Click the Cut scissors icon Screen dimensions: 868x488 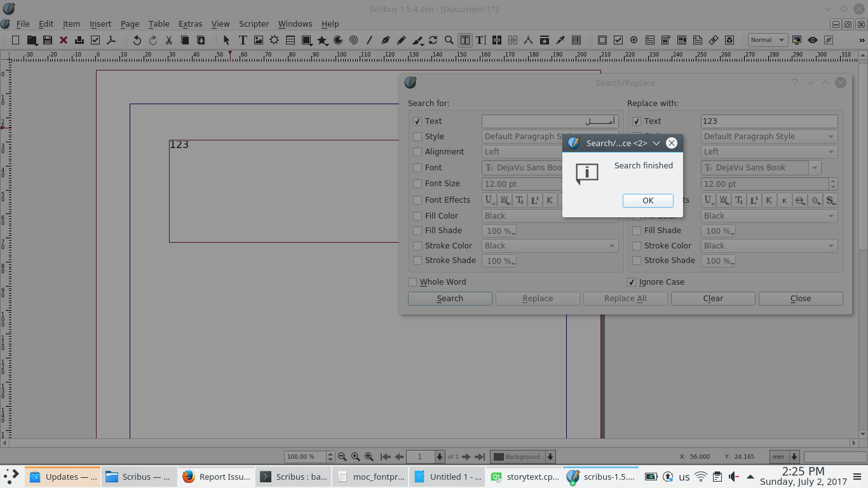pos(169,40)
